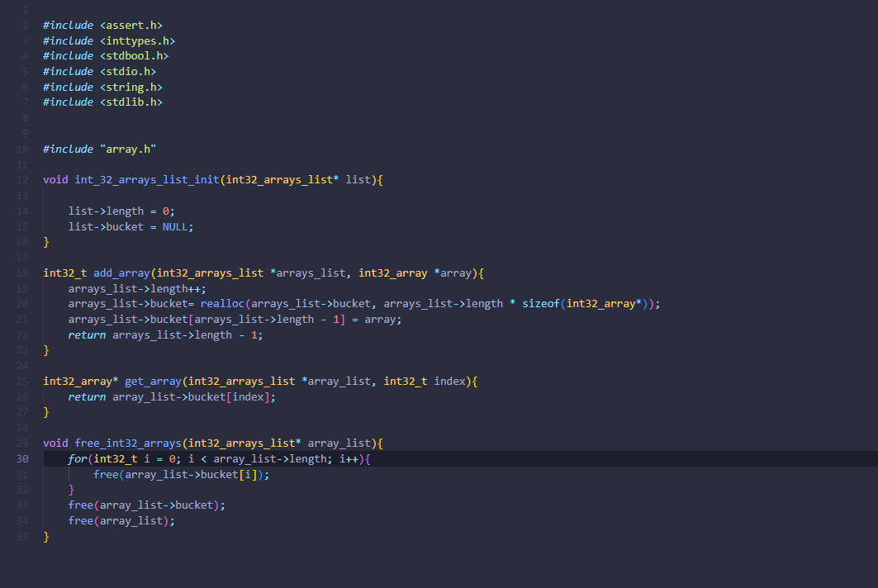Click the sizeof keyword on line 20

541,304
